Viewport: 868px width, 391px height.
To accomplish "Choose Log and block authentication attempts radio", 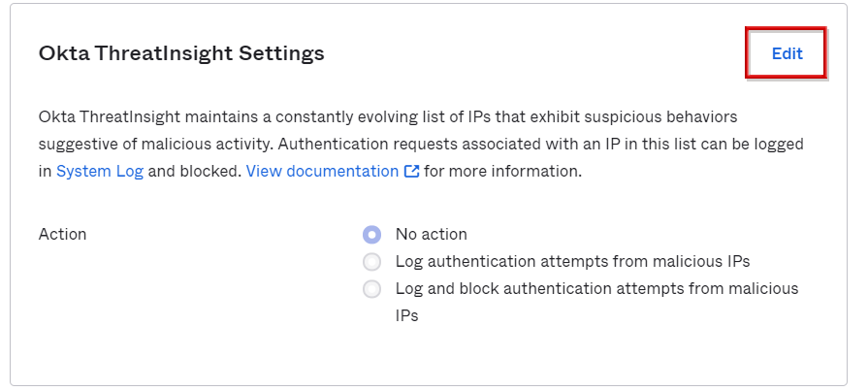I will 372,289.
